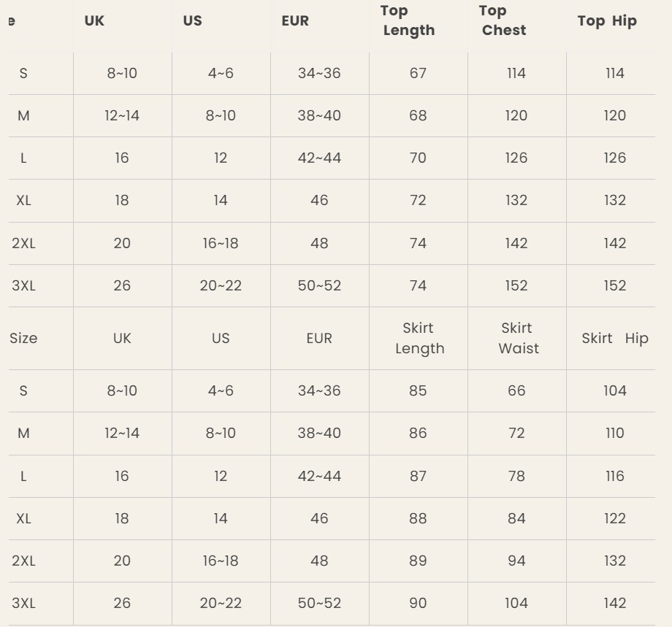The image size is (672, 627).
Task: Click the bold EUR header in top table
Action: [x=295, y=21]
